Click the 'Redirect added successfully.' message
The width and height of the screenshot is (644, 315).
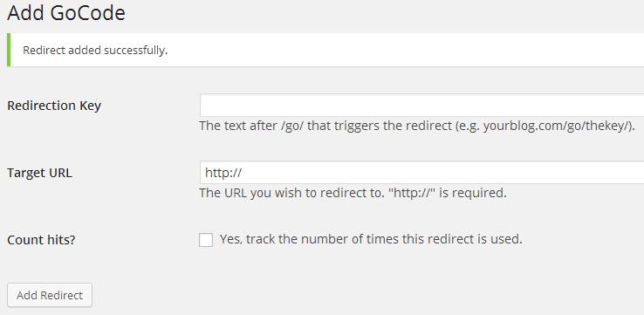coord(95,51)
